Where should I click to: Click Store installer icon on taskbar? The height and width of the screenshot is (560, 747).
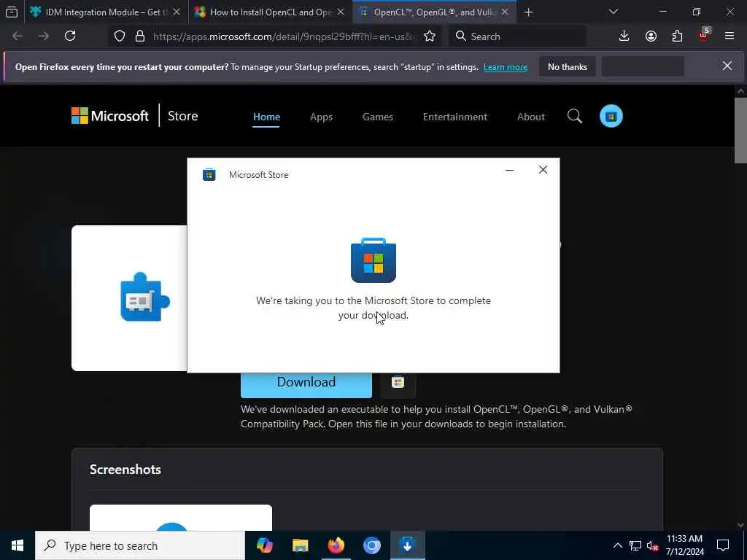click(407, 545)
